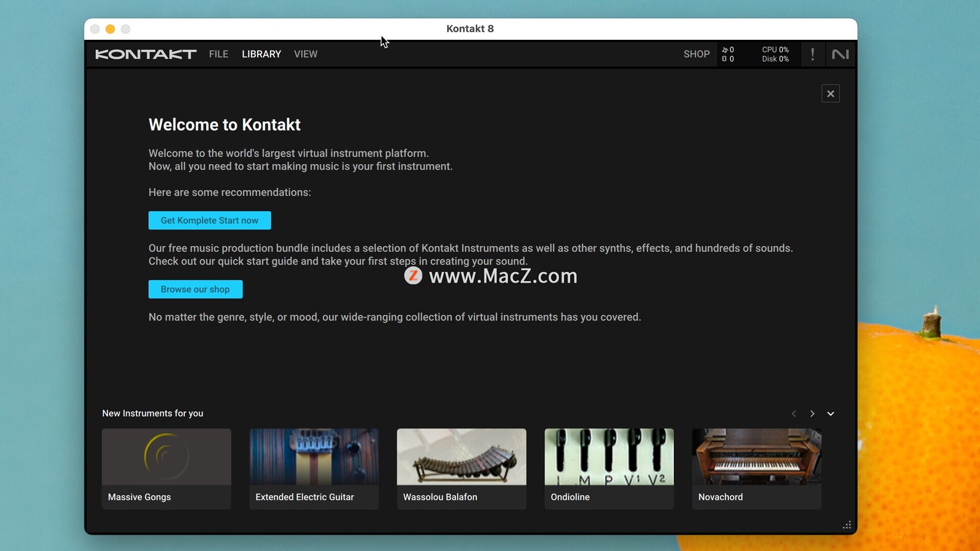Click the exclamation mark warning icon
The image size is (980, 551).
(x=813, y=54)
